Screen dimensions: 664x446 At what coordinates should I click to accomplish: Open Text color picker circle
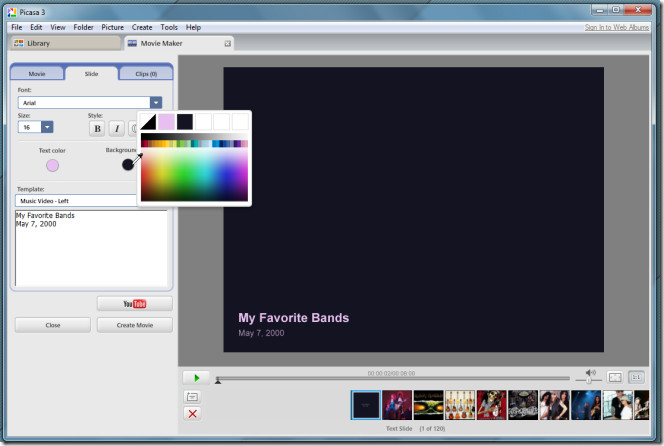coord(53,166)
